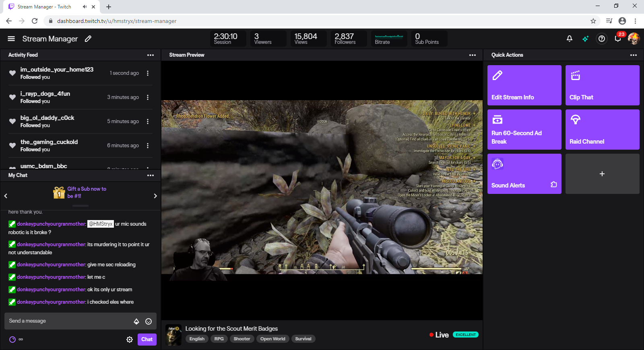Open options for big_ol_daddy_c0ck follow event

pyautogui.click(x=148, y=121)
